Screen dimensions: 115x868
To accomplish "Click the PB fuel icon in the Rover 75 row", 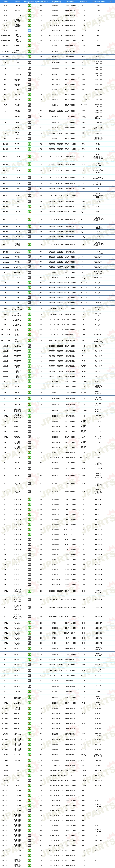I will coord(30,765).
